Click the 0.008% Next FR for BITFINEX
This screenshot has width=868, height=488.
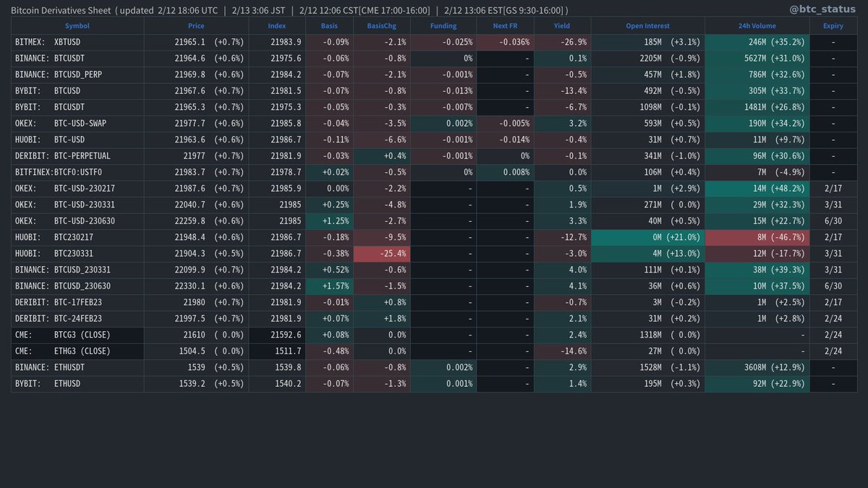(x=505, y=172)
